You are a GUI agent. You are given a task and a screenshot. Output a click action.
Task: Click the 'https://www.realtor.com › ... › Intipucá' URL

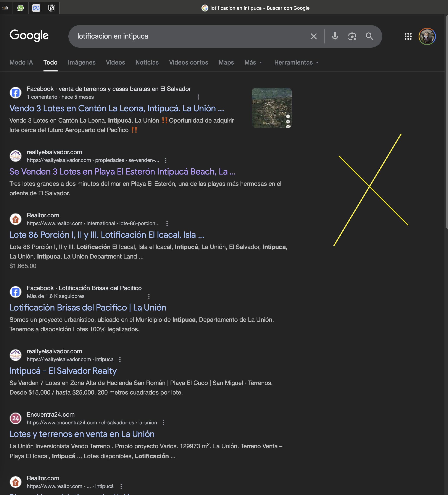click(x=70, y=486)
